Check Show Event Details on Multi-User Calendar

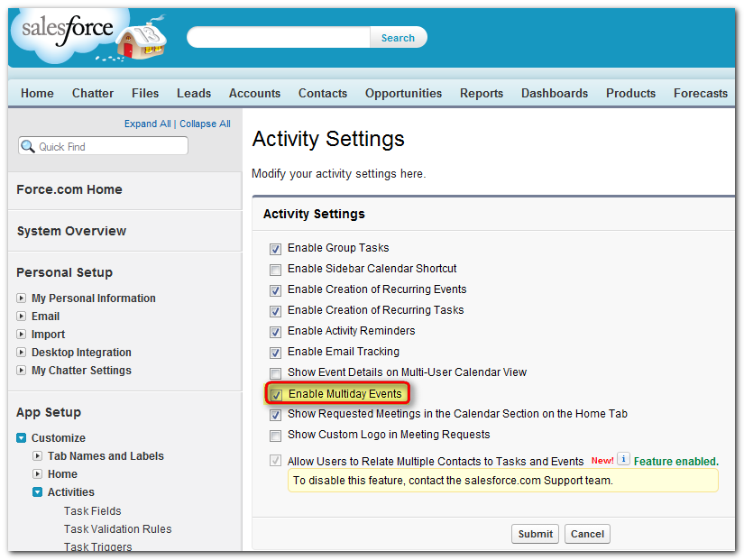coord(275,373)
